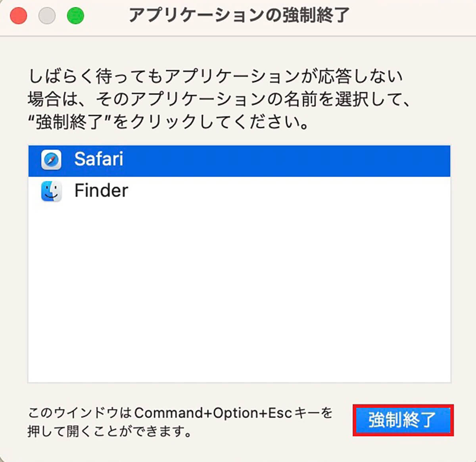
Task: Select the Finder entry by its name
Action: 101,191
